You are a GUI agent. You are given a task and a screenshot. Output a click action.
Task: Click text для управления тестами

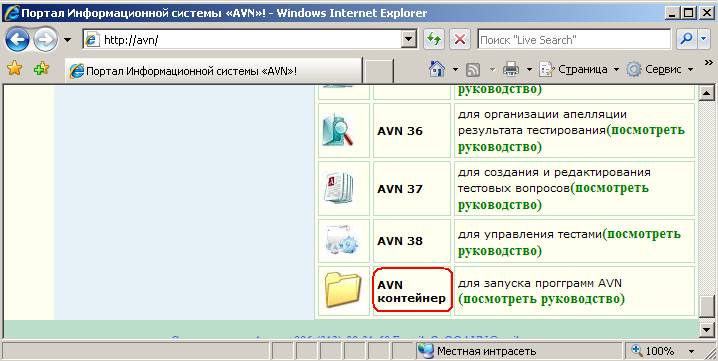tap(529, 235)
